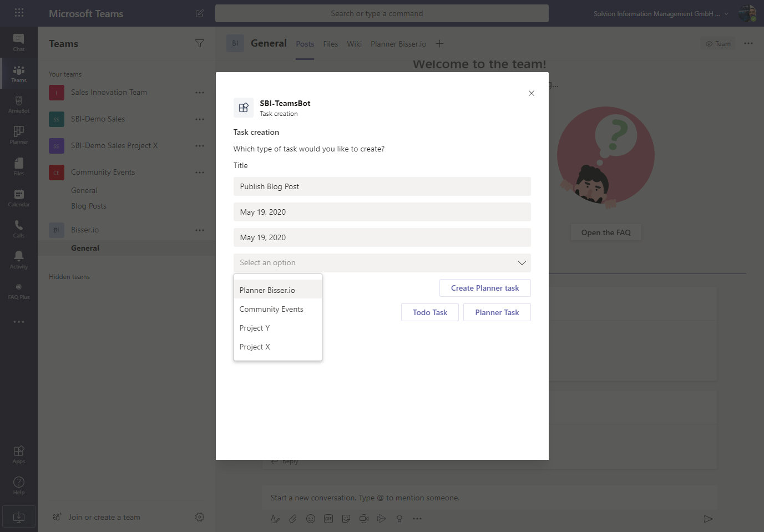Viewport: 764px width, 532px height.
Task: Open the Calls sidebar icon
Action: click(19, 229)
